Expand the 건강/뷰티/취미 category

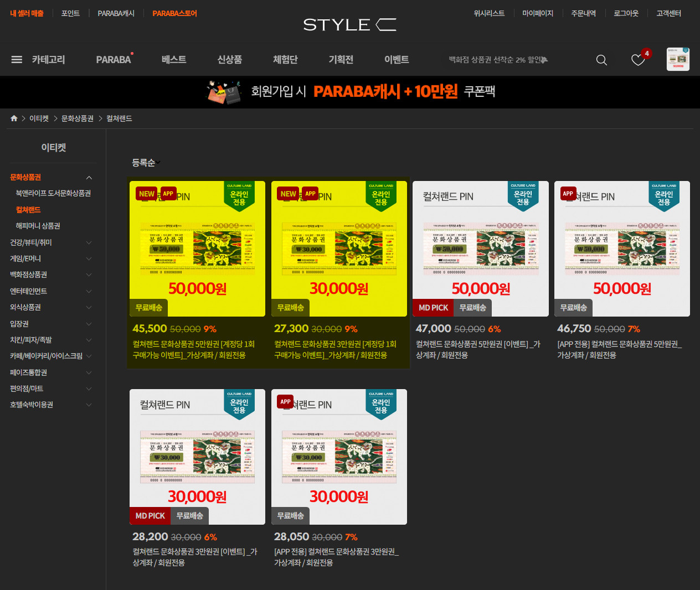(89, 242)
